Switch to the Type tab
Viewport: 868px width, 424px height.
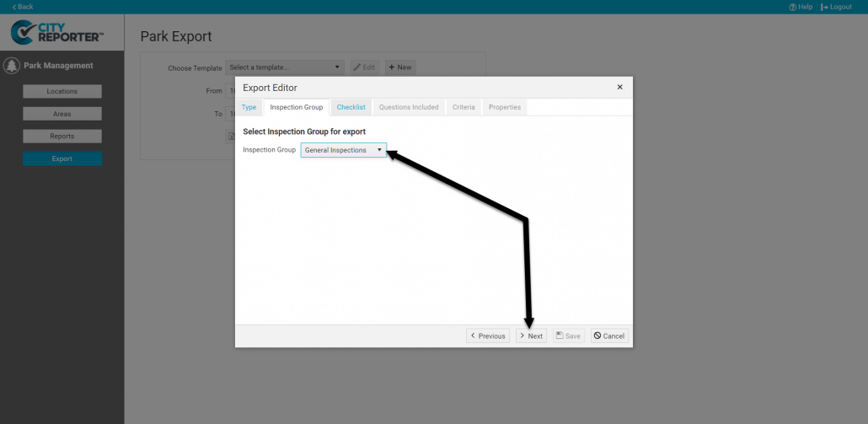(x=249, y=107)
